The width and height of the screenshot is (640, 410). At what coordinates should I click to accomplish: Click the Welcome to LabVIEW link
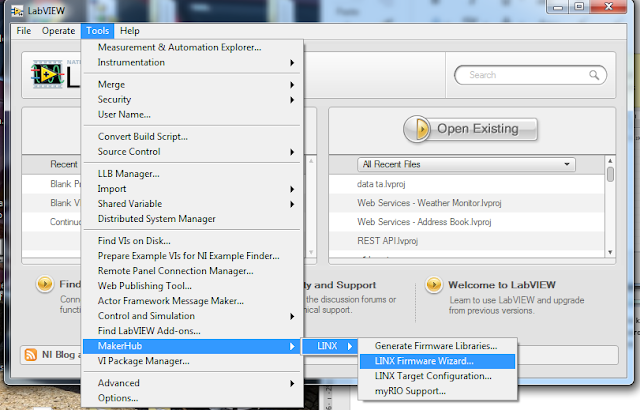click(x=502, y=285)
